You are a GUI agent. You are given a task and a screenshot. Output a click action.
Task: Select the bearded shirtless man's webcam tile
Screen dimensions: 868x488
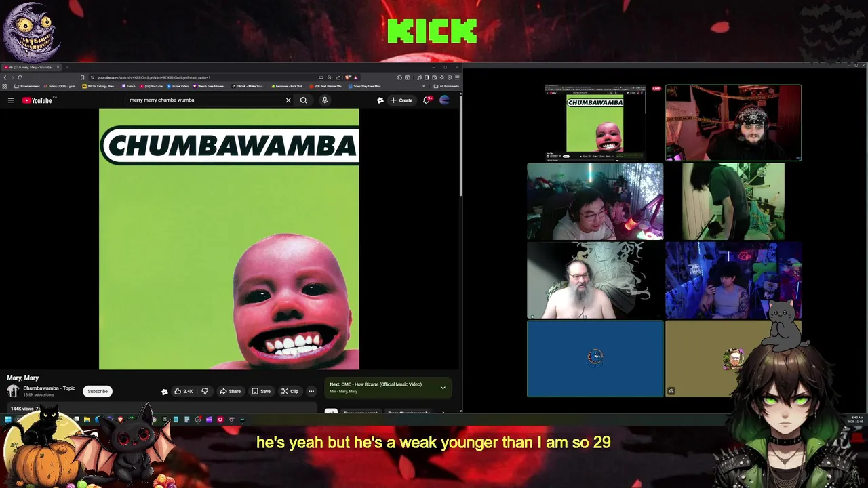[595, 280]
